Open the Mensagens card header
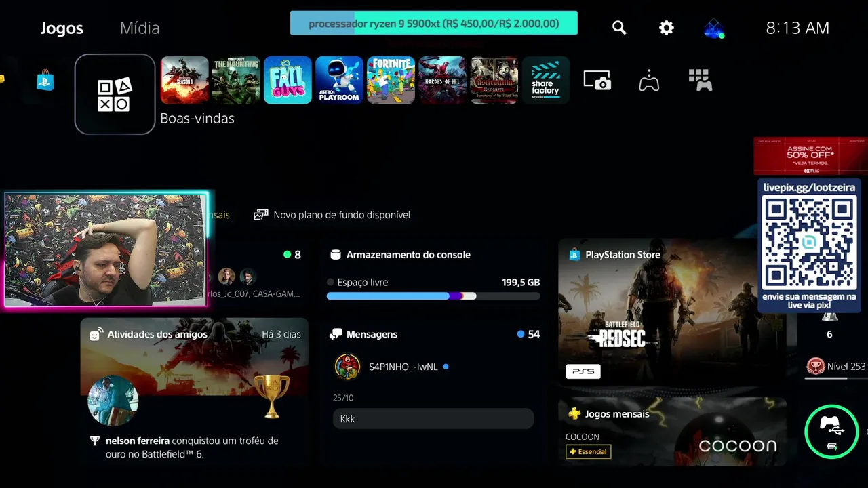Viewport: 868px width, 488px height. (x=363, y=334)
